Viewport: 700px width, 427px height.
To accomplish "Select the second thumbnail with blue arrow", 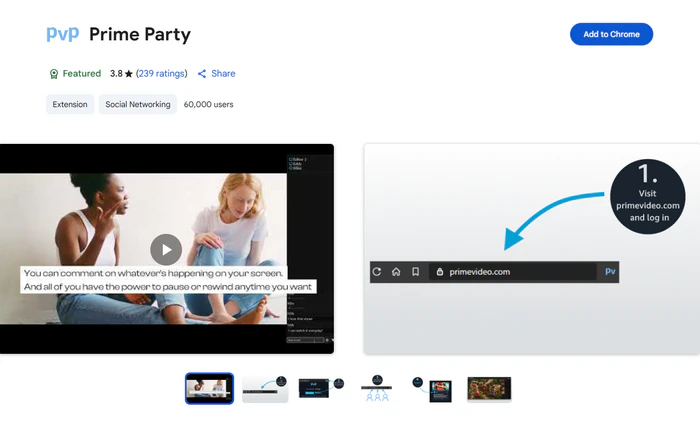I will tap(265, 389).
